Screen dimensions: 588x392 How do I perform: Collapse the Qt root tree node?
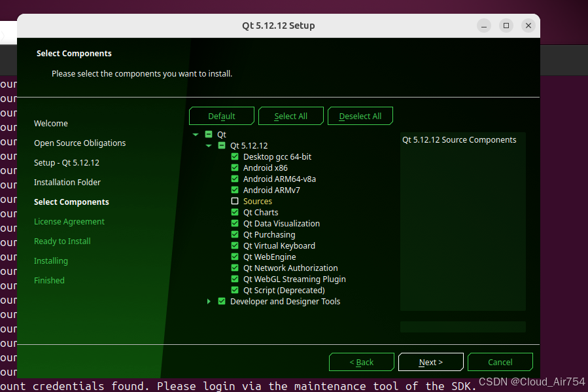point(196,134)
